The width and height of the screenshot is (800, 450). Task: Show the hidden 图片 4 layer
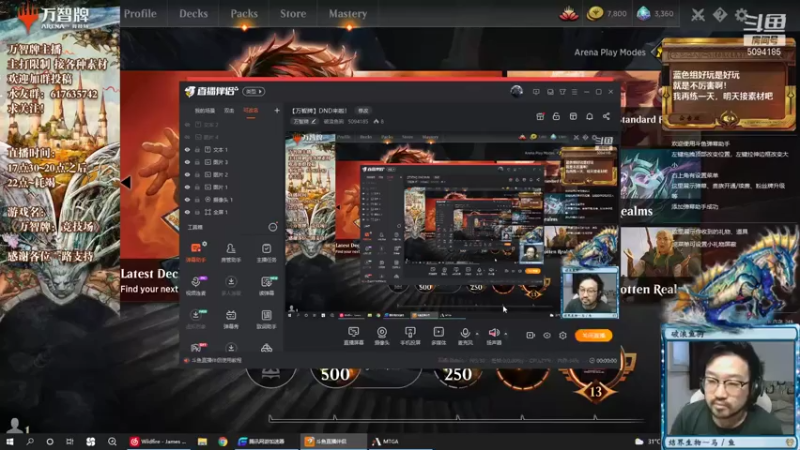point(187,137)
